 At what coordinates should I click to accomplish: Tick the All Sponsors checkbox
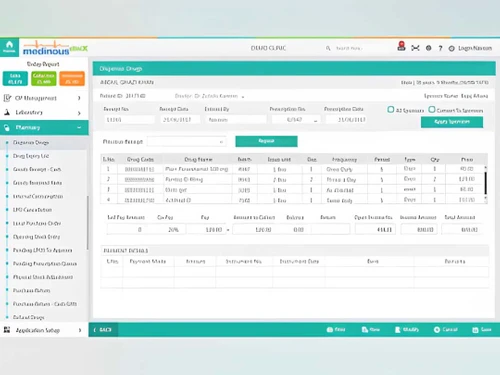pyautogui.click(x=391, y=109)
